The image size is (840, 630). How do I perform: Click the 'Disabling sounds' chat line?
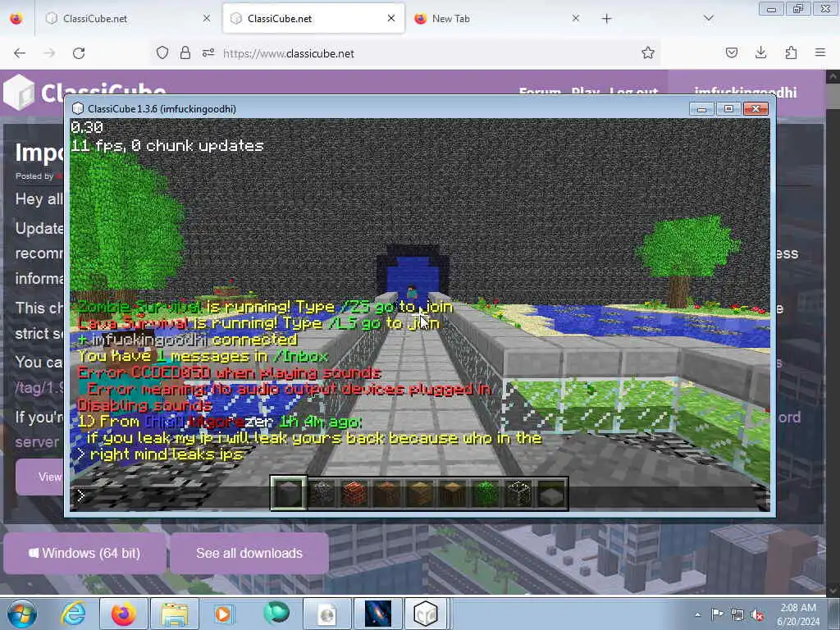click(x=144, y=405)
